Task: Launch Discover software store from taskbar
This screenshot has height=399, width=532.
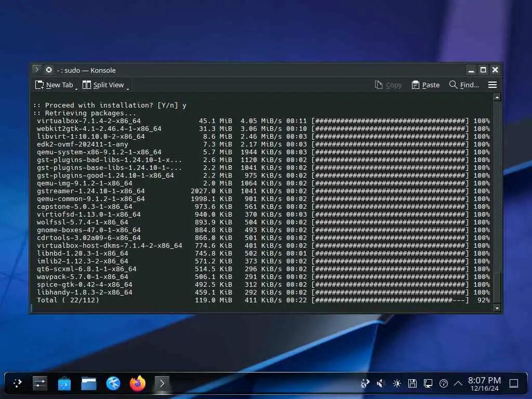Action: click(x=64, y=384)
